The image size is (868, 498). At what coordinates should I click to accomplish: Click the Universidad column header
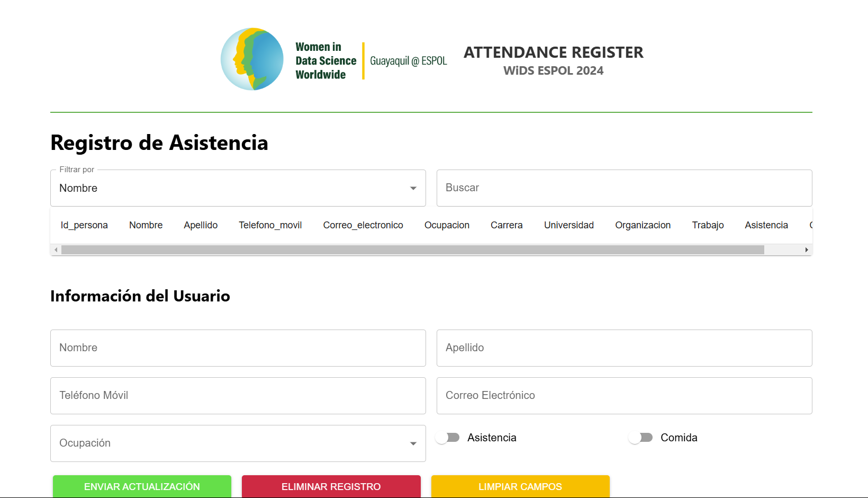569,225
